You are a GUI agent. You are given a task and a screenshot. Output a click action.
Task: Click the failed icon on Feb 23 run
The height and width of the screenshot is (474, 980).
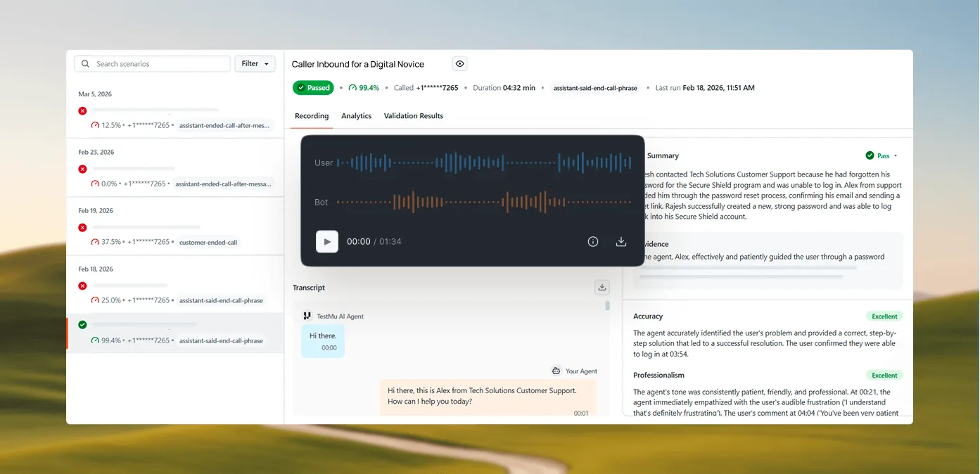click(x=82, y=169)
